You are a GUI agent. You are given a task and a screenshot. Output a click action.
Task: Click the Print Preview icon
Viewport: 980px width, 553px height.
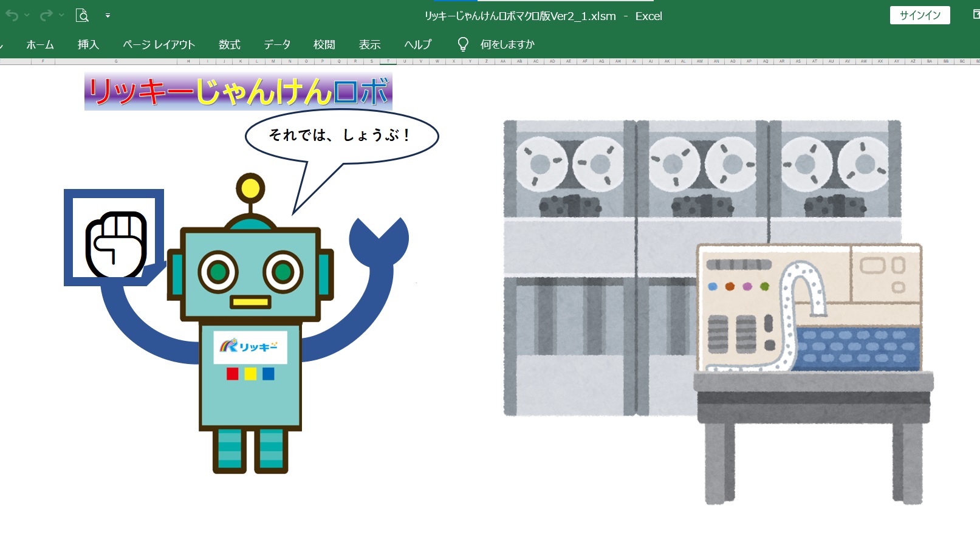click(x=82, y=15)
